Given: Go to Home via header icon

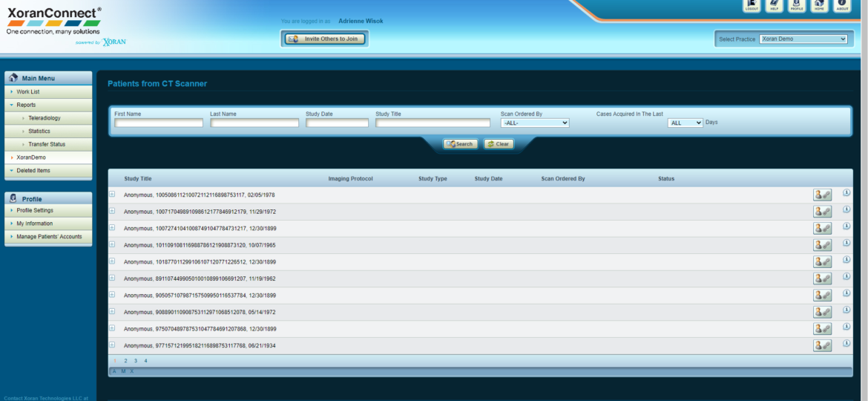Looking at the screenshot, I should (x=820, y=6).
